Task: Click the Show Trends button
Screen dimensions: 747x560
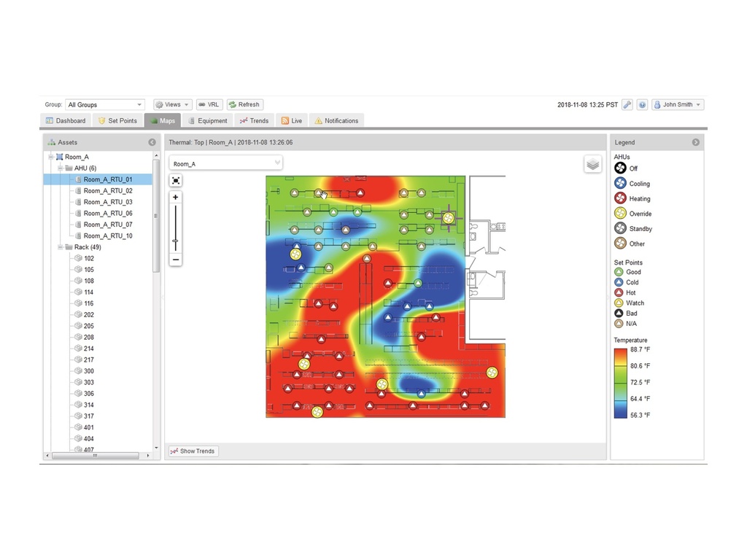Action: (193, 451)
